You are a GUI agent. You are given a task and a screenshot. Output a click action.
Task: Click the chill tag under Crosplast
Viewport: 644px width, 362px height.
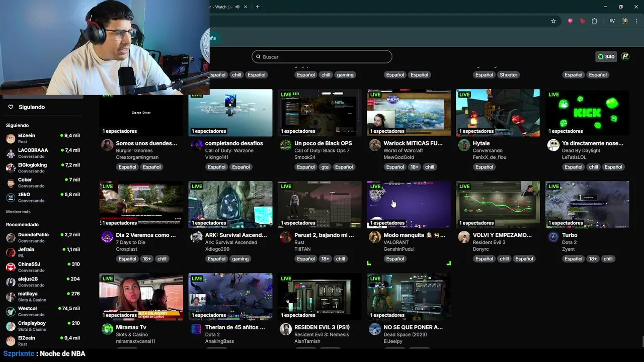tap(162, 259)
